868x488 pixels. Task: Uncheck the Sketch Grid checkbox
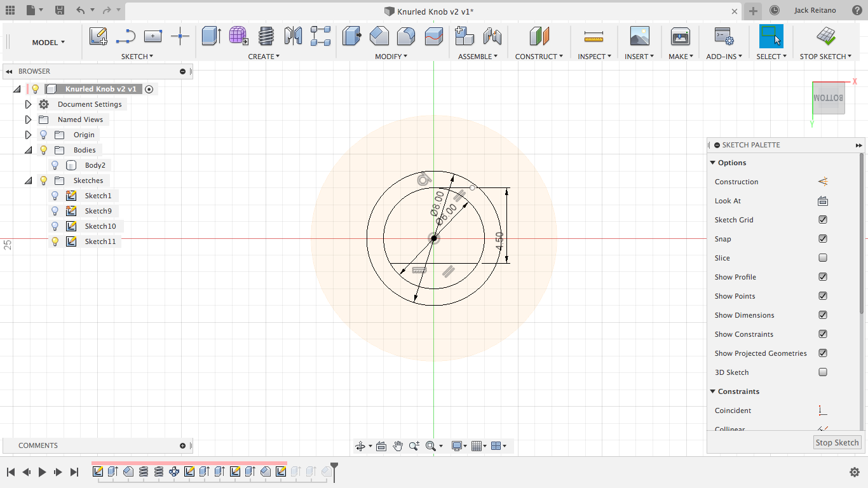(823, 220)
